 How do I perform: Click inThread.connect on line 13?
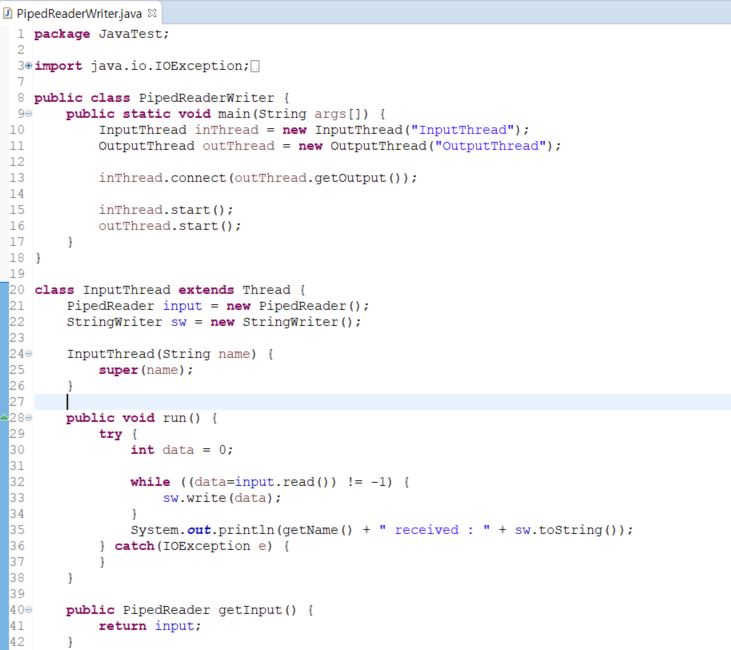[x=162, y=178]
